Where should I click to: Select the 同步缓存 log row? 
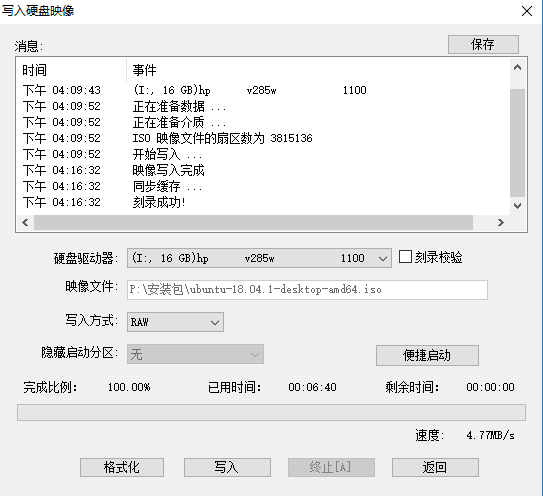tap(263, 186)
